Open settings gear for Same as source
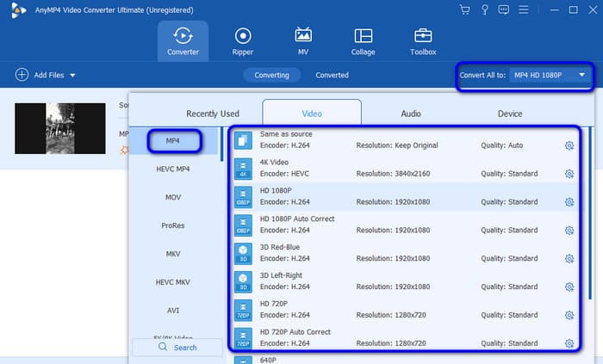 [x=569, y=145]
